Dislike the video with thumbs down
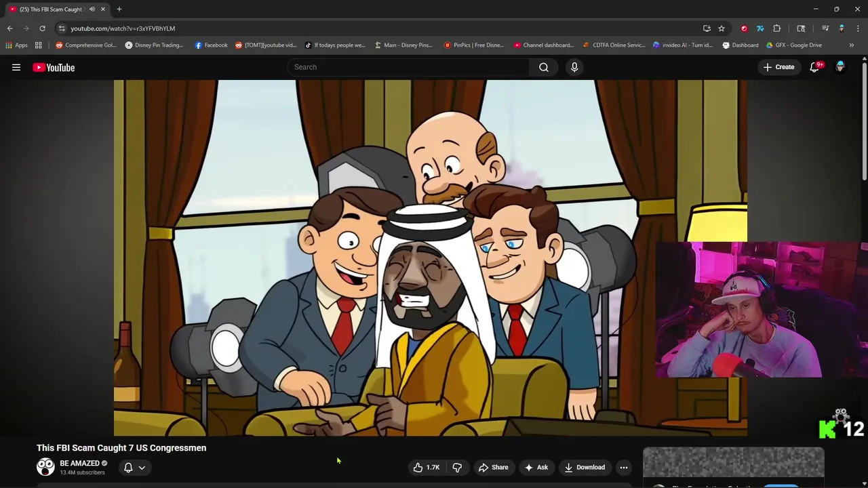Viewport: 868px width, 488px height. tap(457, 467)
